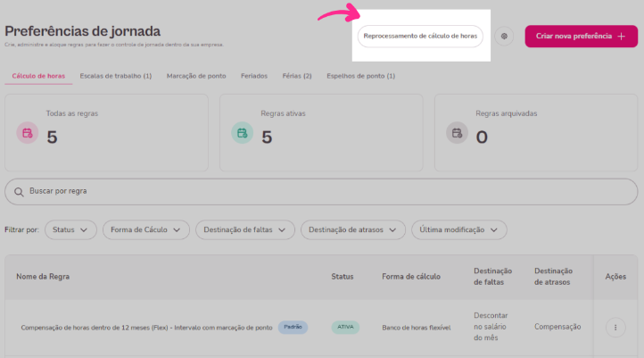644x358 pixels.
Task: Click the Preferências de jornada heading
Action: coord(83,31)
